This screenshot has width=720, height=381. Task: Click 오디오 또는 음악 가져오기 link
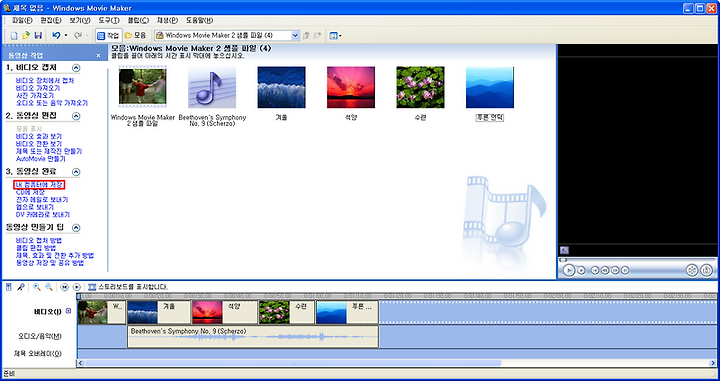51,103
